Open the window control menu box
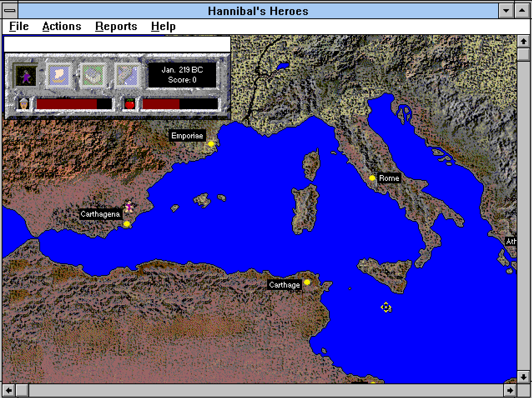 (x=10, y=10)
